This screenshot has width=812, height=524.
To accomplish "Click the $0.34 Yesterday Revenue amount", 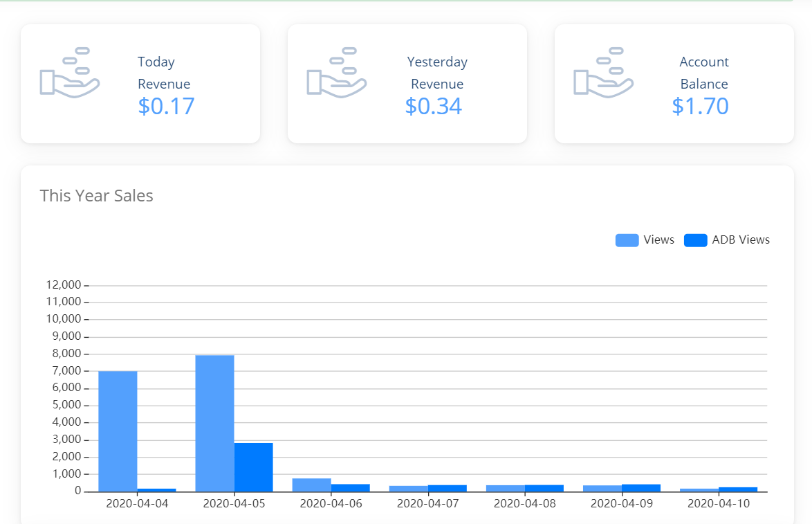I will click(x=433, y=107).
